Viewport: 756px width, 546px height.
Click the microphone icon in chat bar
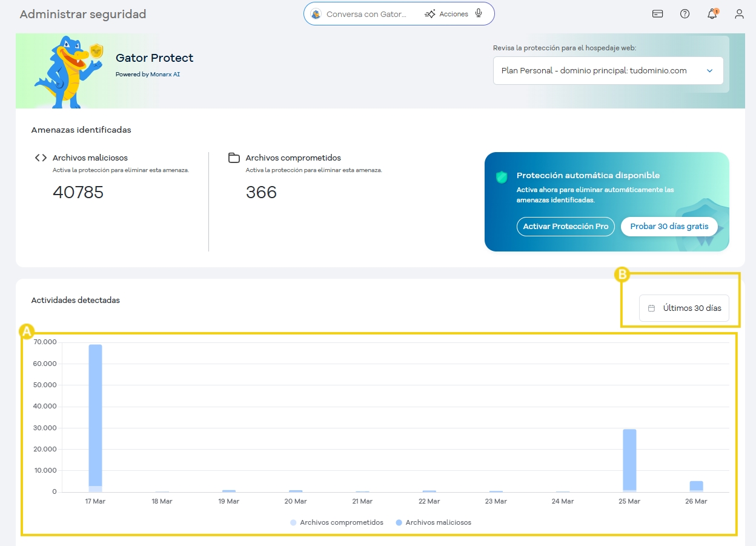click(479, 13)
